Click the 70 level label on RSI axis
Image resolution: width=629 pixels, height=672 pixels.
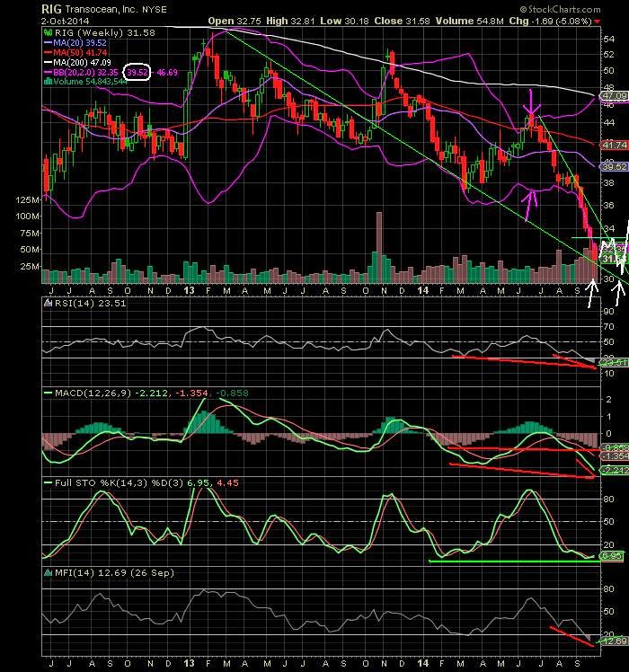[x=609, y=327]
